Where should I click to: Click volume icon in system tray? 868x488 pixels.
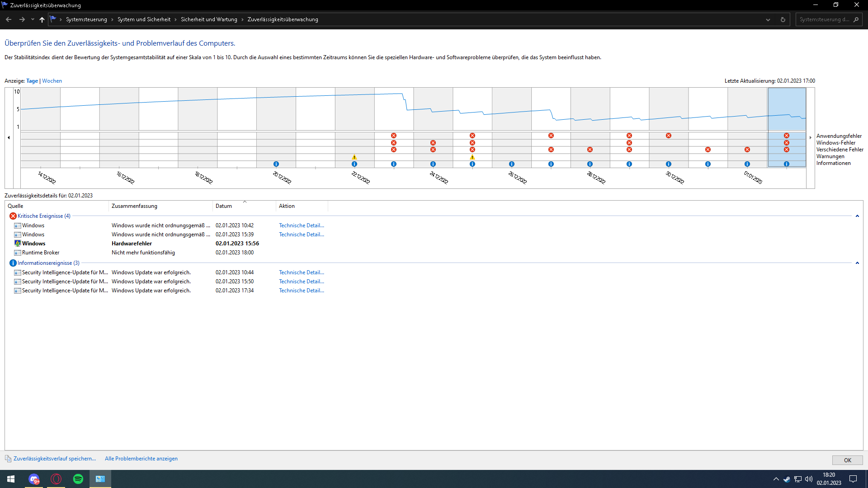tap(809, 479)
